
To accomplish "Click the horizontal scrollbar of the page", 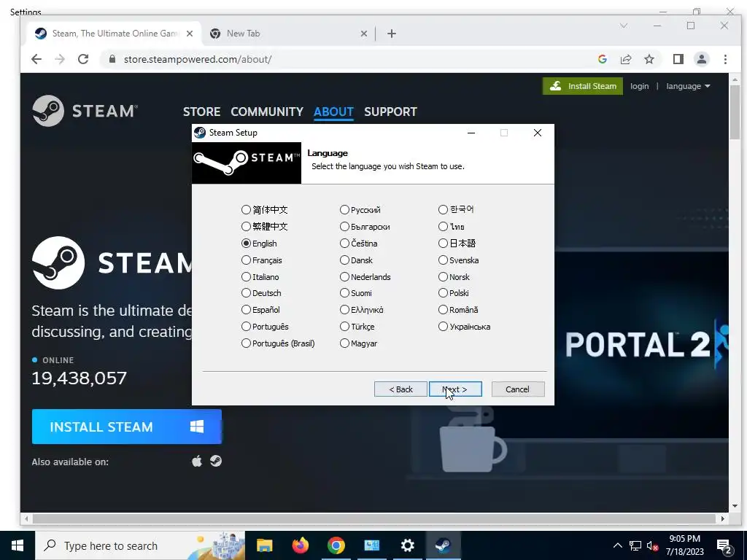I will 374,518.
